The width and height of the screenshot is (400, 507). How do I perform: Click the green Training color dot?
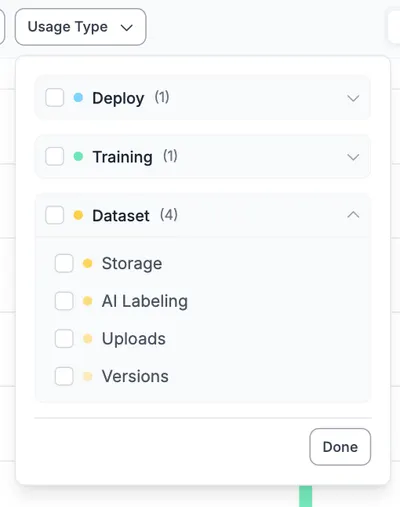[78, 156]
